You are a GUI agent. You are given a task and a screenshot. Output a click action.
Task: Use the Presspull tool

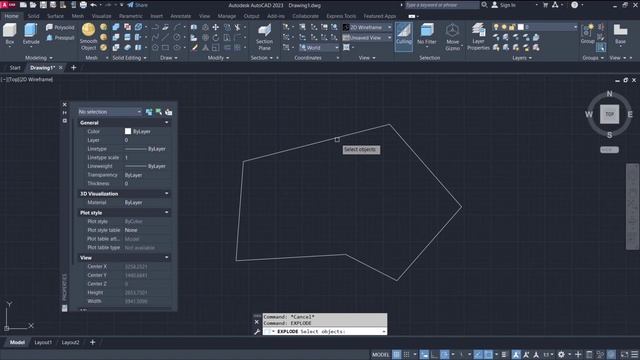[60, 38]
